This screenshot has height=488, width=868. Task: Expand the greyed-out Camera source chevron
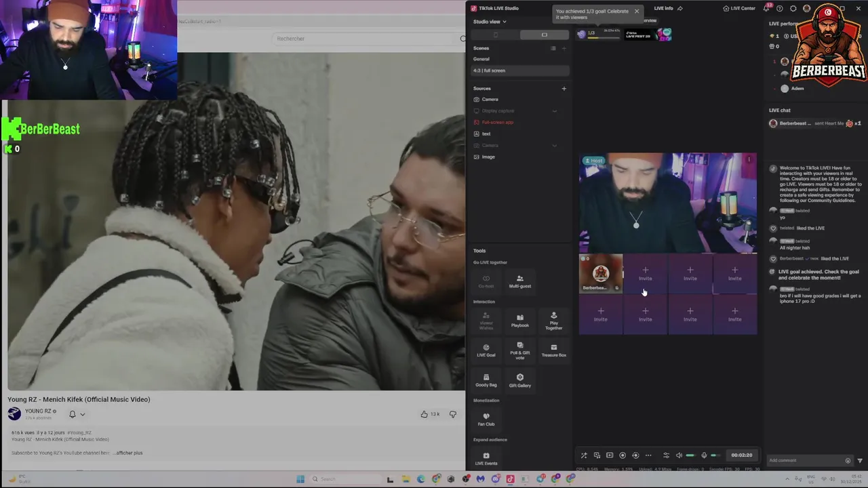pos(555,146)
